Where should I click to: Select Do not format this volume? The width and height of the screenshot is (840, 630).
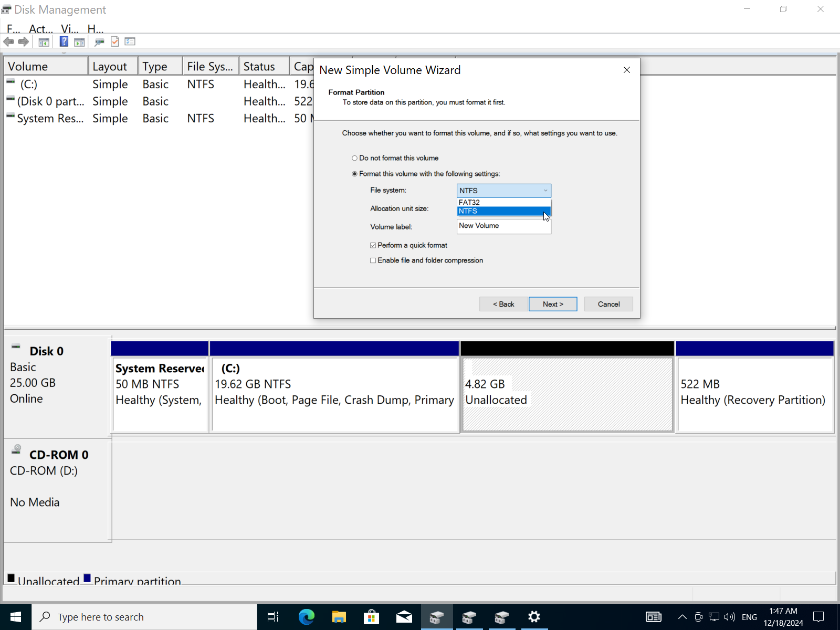coord(355,158)
